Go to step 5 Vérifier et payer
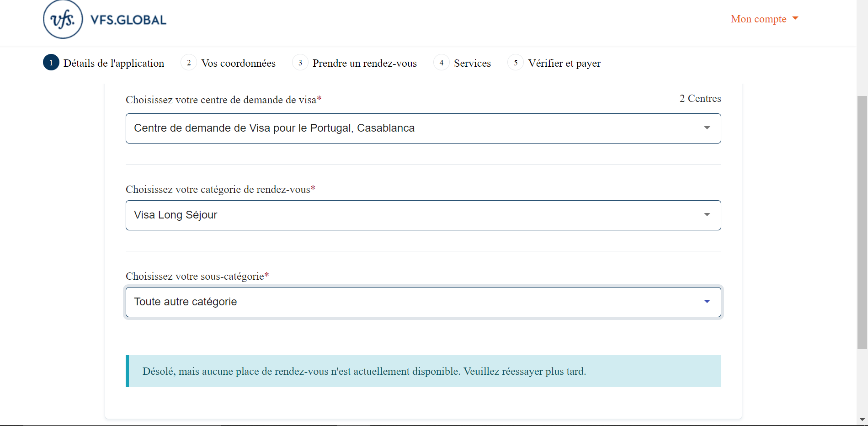The height and width of the screenshot is (426, 868). (x=554, y=63)
